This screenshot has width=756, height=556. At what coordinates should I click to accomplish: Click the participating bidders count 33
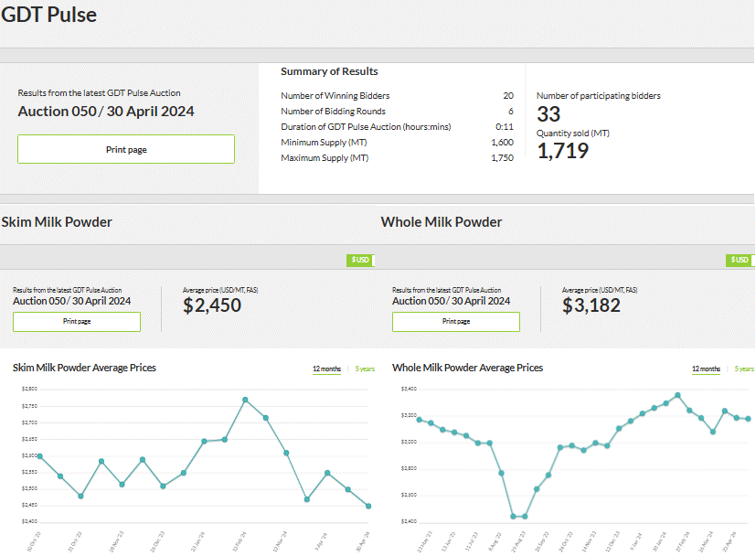[x=548, y=114]
